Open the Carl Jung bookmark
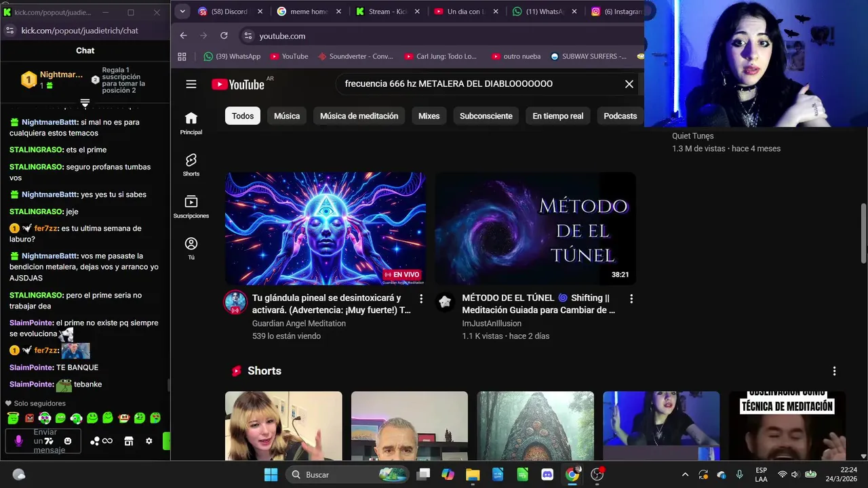 tap(440, 56)
